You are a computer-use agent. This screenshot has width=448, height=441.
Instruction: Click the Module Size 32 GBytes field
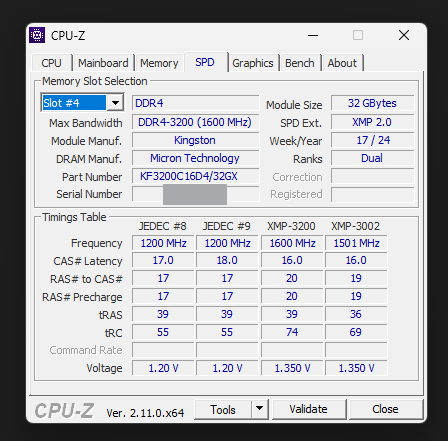click(372, 103)
